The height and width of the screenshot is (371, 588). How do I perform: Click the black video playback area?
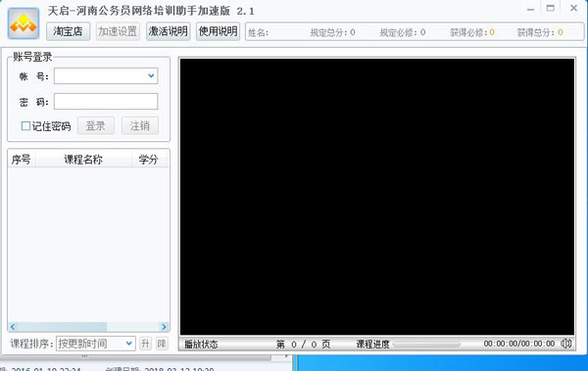coord(377,197)
